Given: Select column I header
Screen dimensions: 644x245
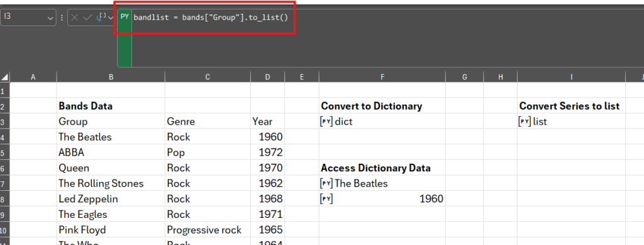Looking at the screenshot, I should coord(571,77).
